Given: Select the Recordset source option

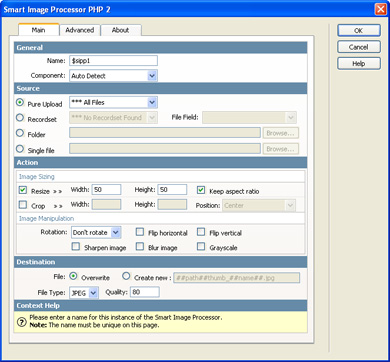Looking at the screenshot, I should (x=20, y=118).
